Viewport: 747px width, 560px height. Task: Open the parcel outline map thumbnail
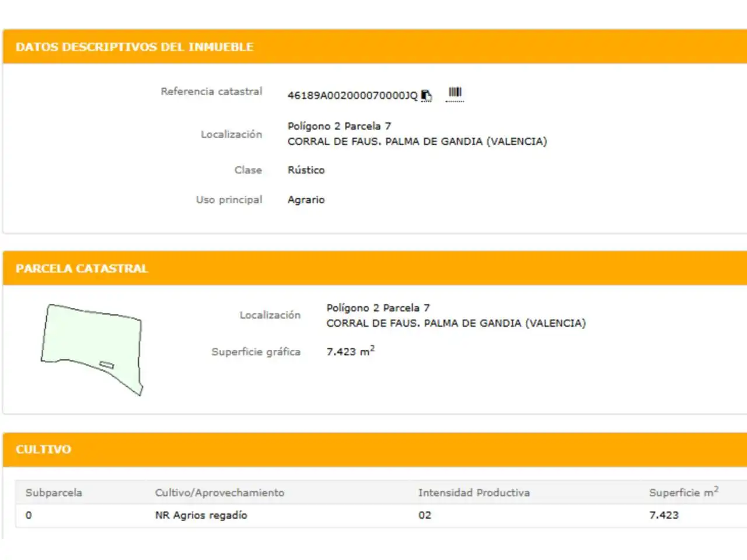pyautogui.click(x=92, y=349)
